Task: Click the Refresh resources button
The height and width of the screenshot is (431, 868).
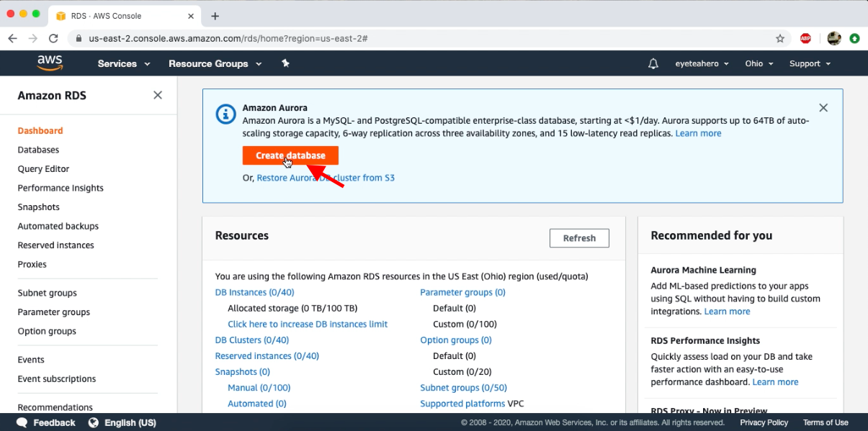Action: [x=579, y=238]
